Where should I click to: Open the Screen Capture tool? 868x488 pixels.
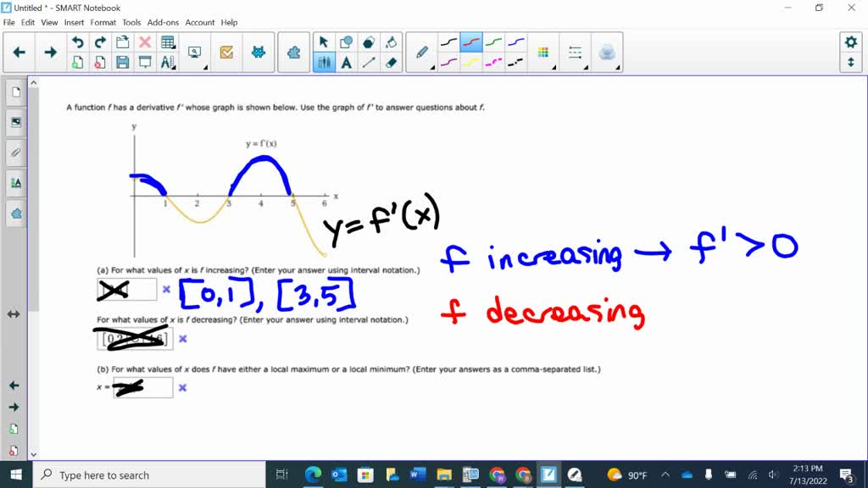click(195, 51)
